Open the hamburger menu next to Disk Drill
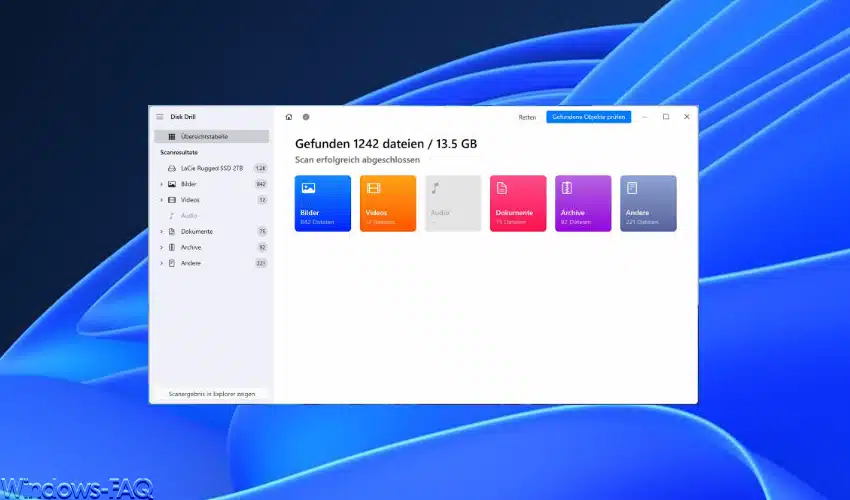Screen dimensions: 850x500 [159, 117]
